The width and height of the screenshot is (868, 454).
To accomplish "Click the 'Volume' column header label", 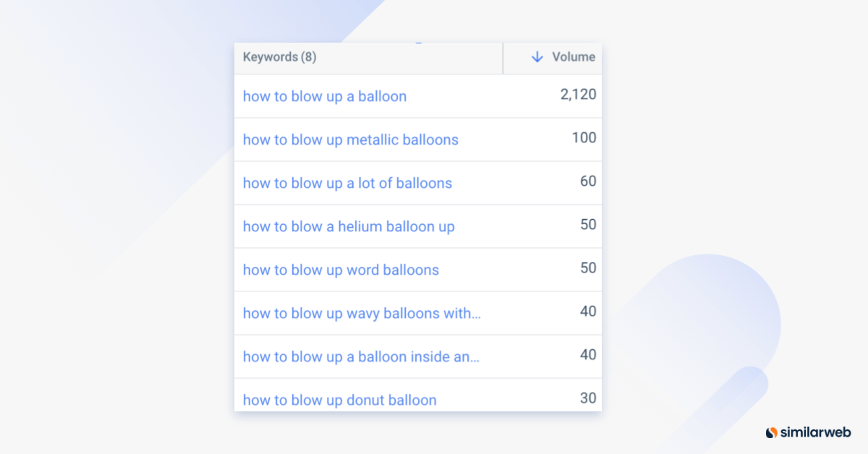I will tap(575, 57).
